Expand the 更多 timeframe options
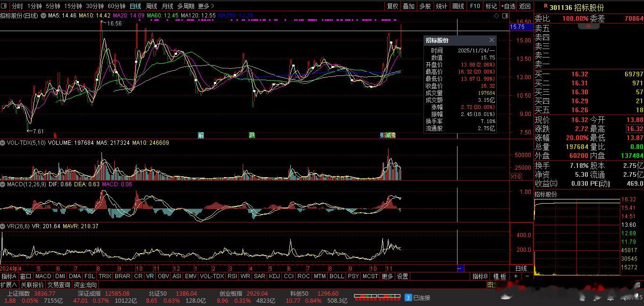Viewport: 644px width, 306px height. [206, 6]
